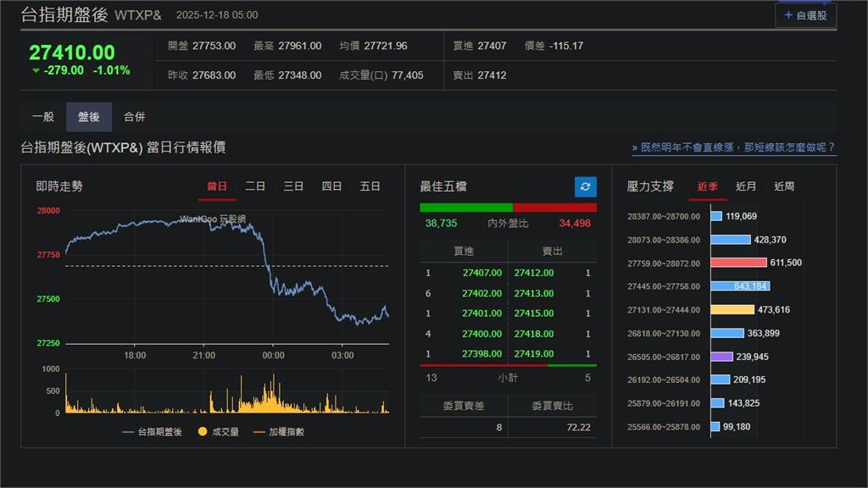Screen dimensions: 868x488
Task: Open the 合併 session tab
Action: [x=134, y=117]
